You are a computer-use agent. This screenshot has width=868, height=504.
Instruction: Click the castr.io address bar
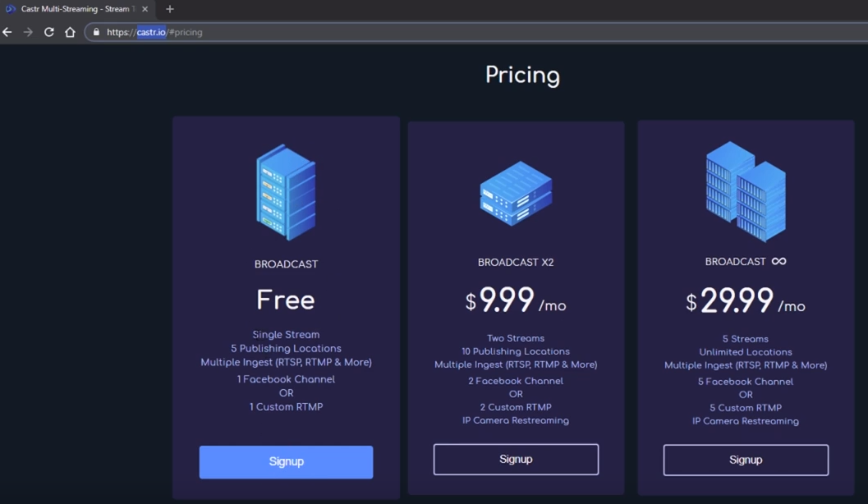476,32
